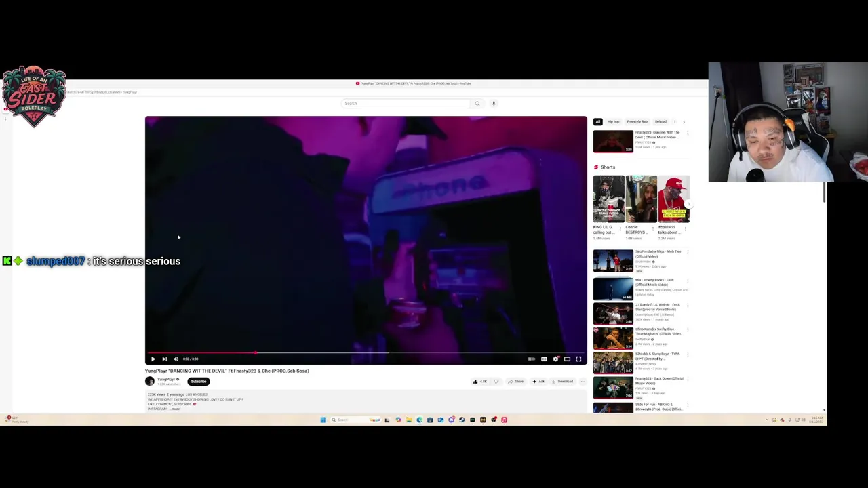The width and height of the screenshot is (868, 488).
Task: Click the Windows taskbar search box
Action: coord(356,420)
